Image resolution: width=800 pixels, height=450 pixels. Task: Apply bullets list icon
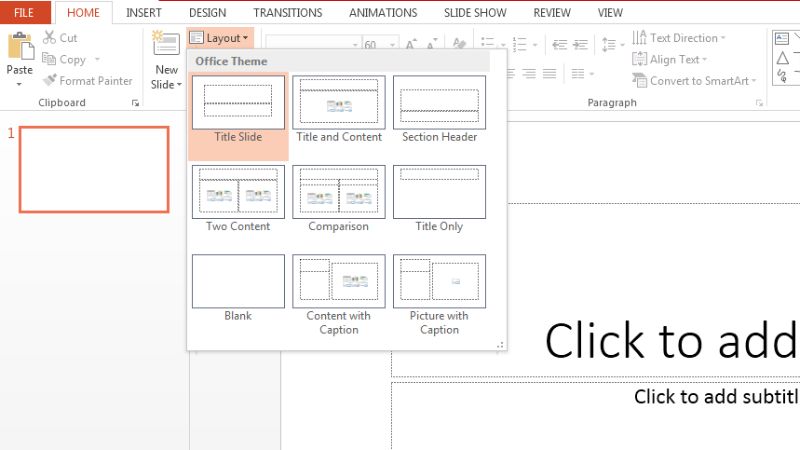pyautogui.click(x=487, y=44)
